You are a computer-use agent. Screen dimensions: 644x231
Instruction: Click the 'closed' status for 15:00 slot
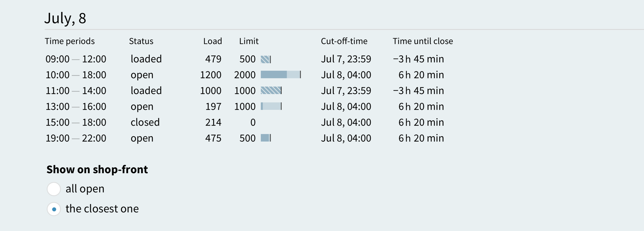pyautogui.click(x=145, y=122)
